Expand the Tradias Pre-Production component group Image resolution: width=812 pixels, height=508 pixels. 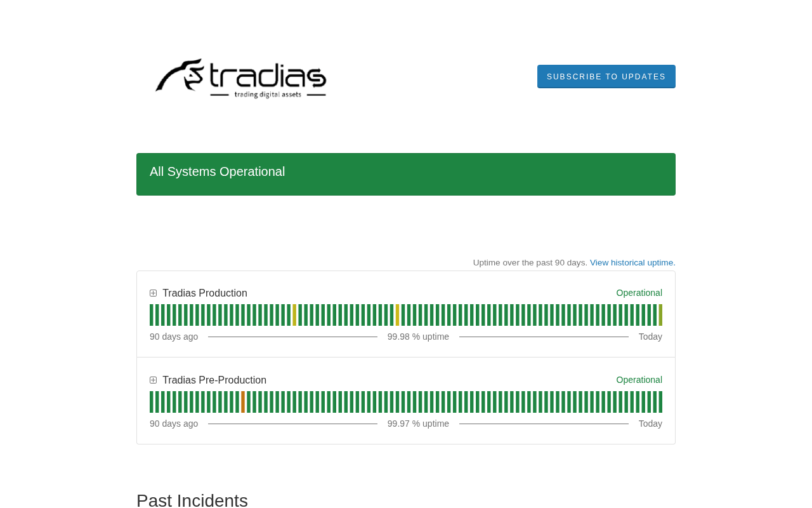(153, 380)
